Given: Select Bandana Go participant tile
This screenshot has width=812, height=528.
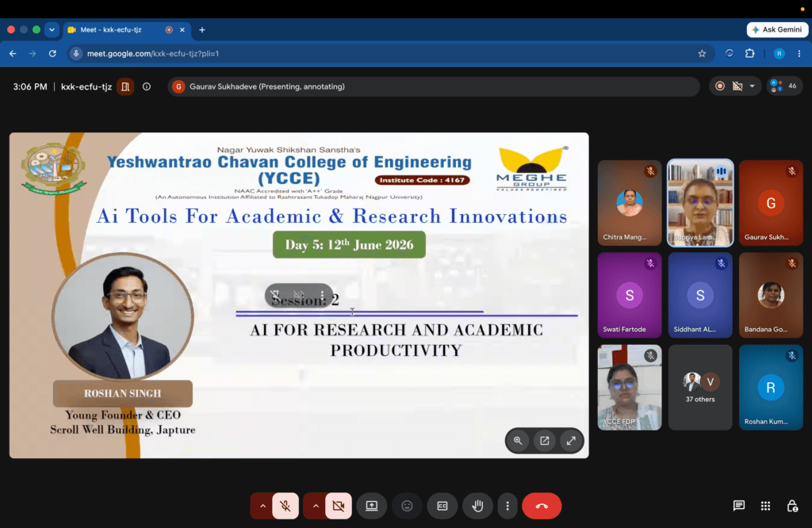Looking at the screenshot, I should click(x=771, y=295).
